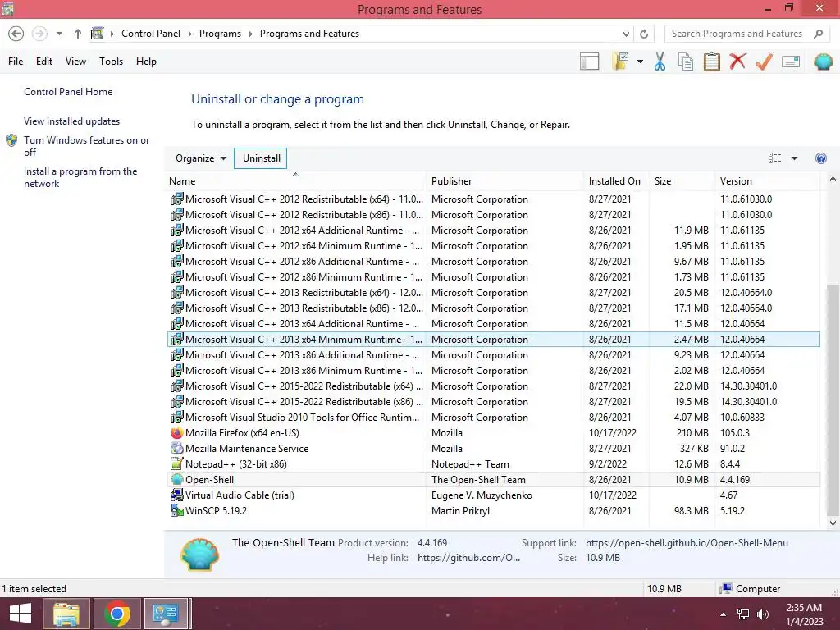The image size is (840, 630).
Task: Go up one level with Up arrow
Action: click(78, 34)
